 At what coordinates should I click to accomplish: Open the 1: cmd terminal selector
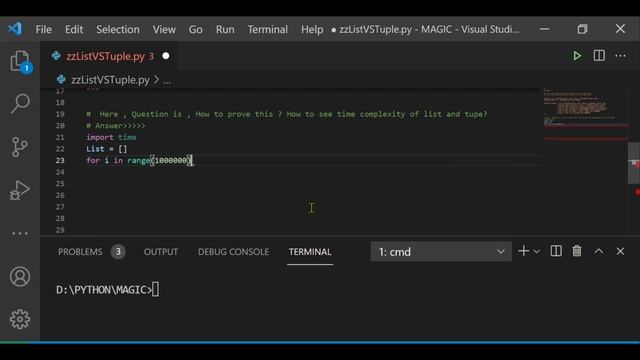coord(441,251)
